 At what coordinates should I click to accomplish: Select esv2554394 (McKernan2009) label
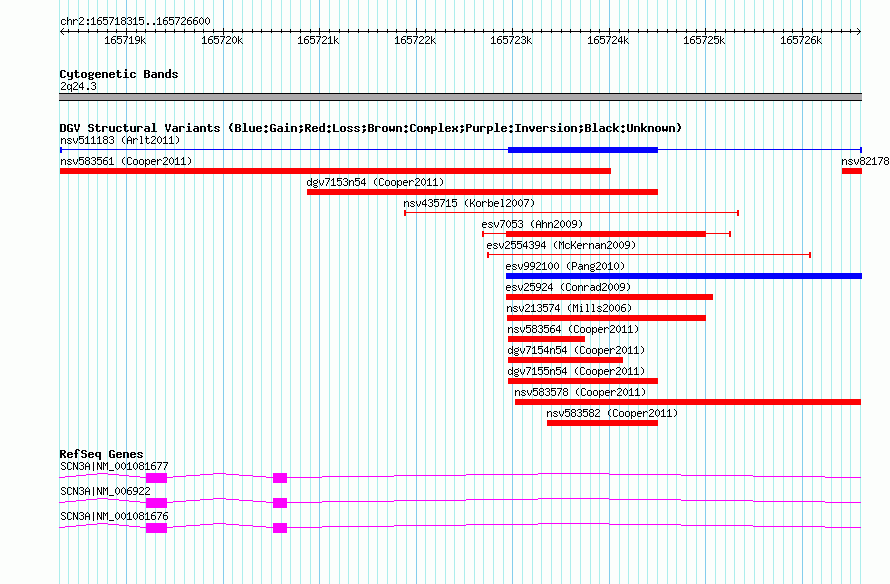561,245
